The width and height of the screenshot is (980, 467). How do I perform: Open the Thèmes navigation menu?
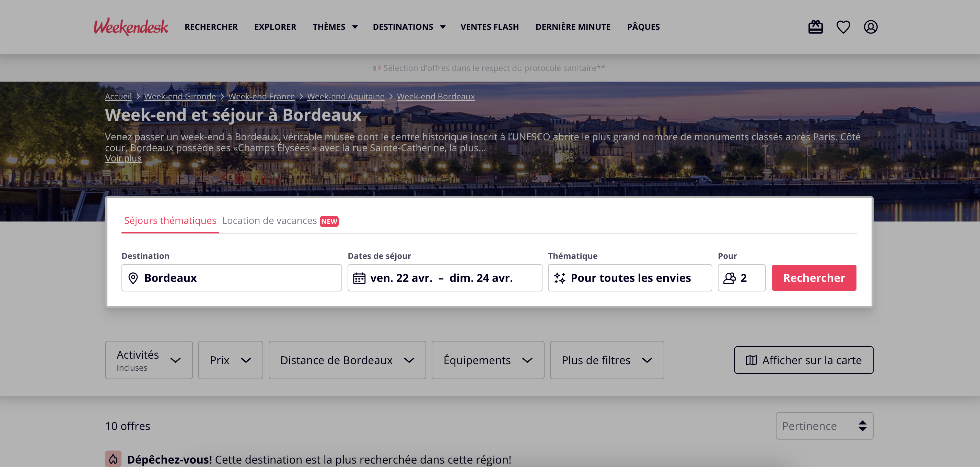335,27
